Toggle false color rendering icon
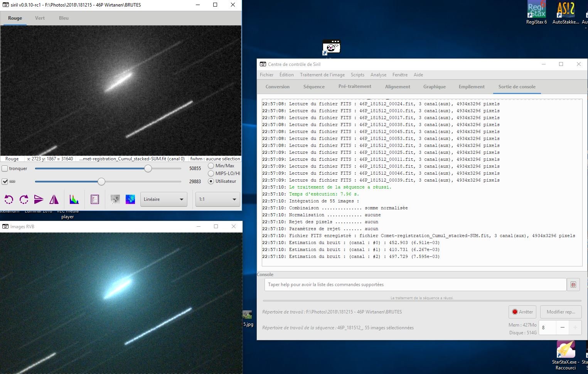The height and width of the screenshot is (374, 588). 130,199
